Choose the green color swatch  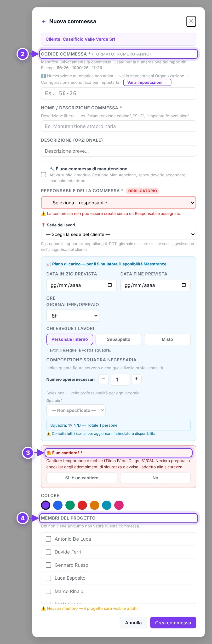tap(70, 505)
